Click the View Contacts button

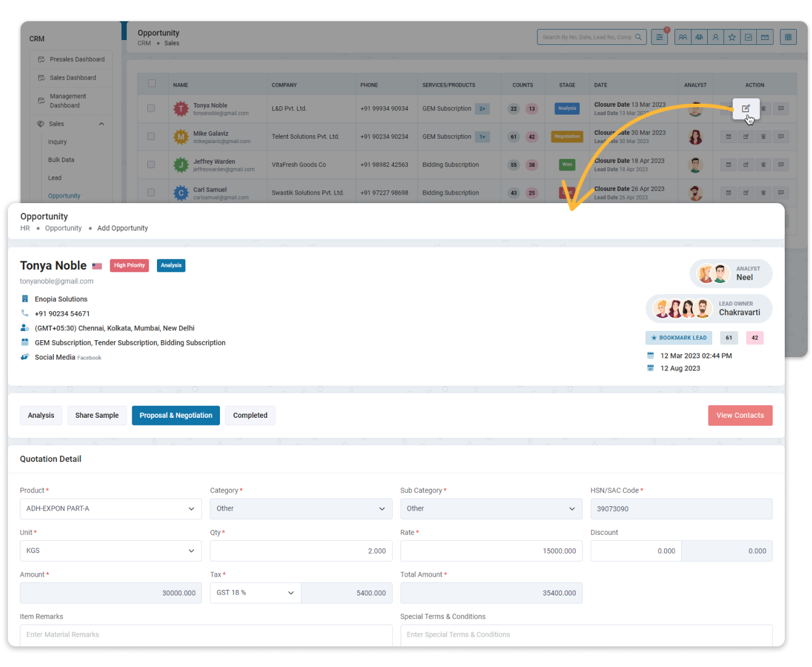pos(740,415)
